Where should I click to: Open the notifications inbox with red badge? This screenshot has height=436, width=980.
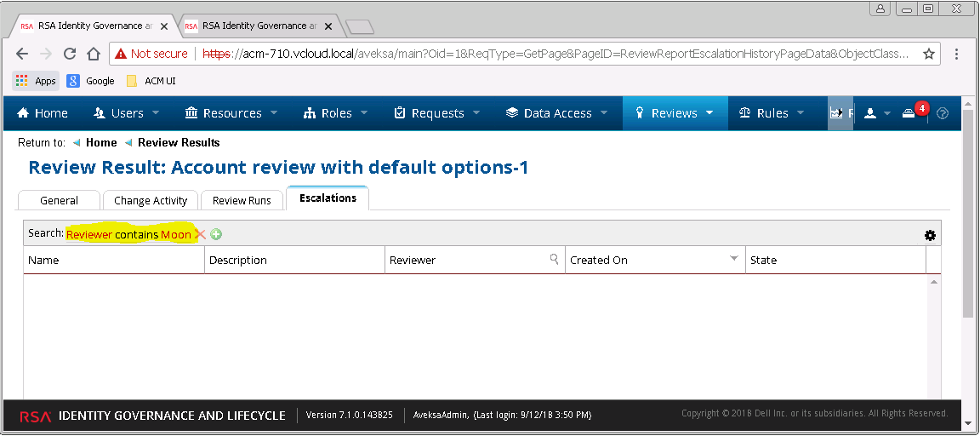click(x=909, y=112)
